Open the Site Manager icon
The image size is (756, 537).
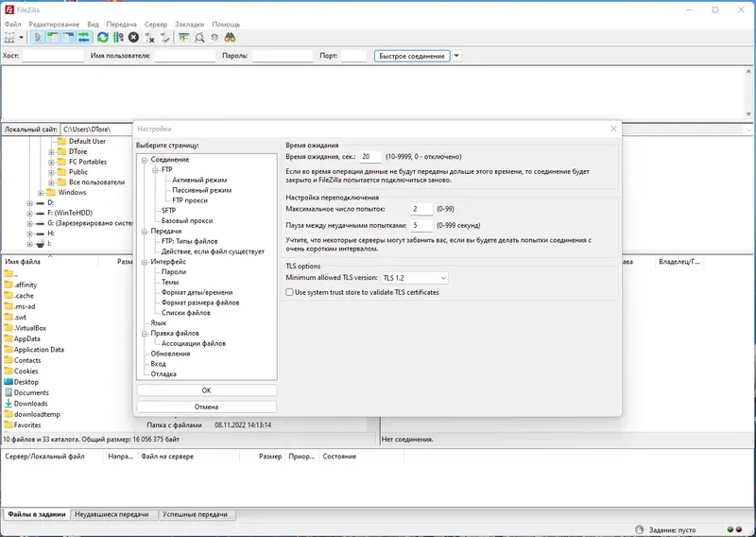pyautogui.click(x=10, y=37)
